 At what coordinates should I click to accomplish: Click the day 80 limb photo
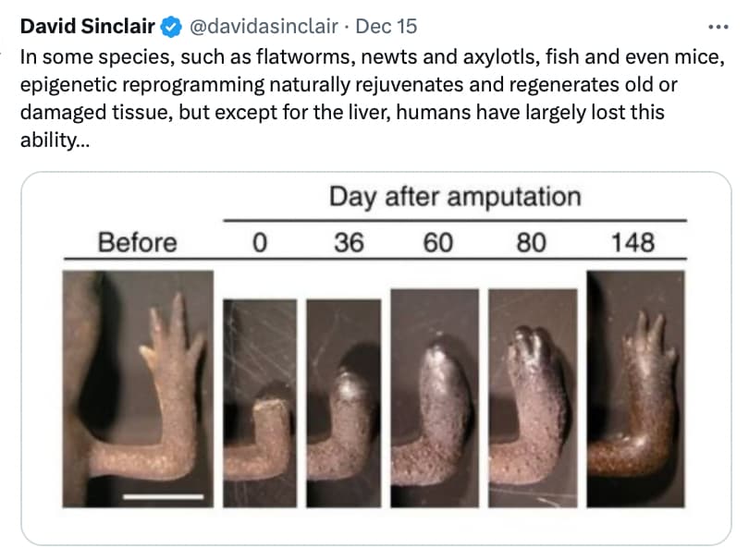pyautogui.click(x=533, y=397)
